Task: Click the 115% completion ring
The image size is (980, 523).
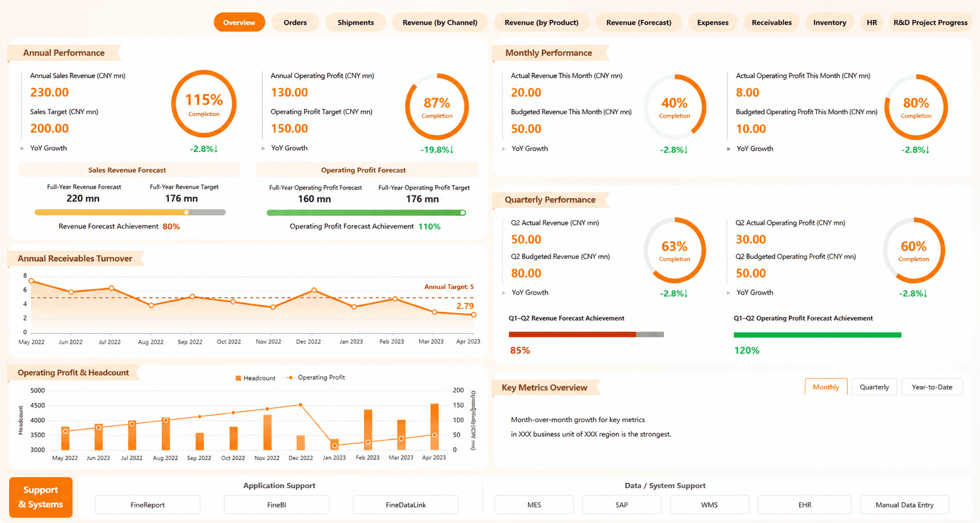Action: pyautogui.click(x=204, y=104)
